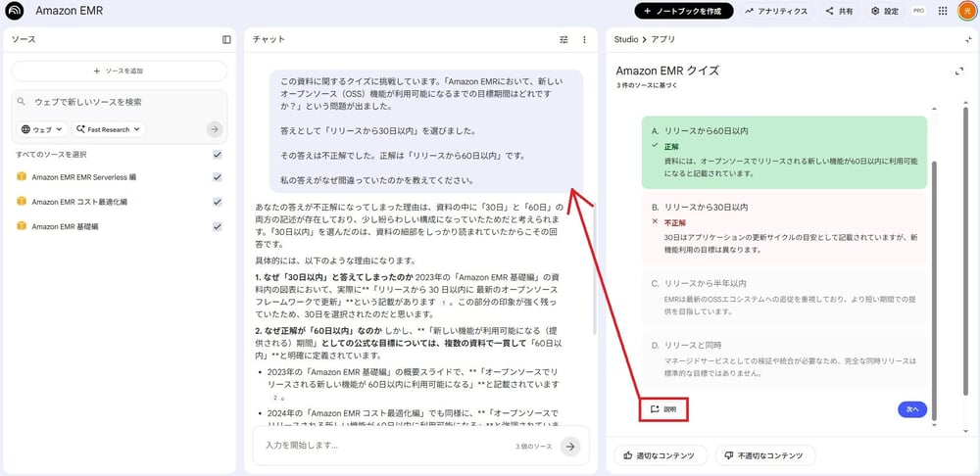Uncheck Amazon EMR コスト最適化編 source
This screenshot has height=476, width=980.
218,202
